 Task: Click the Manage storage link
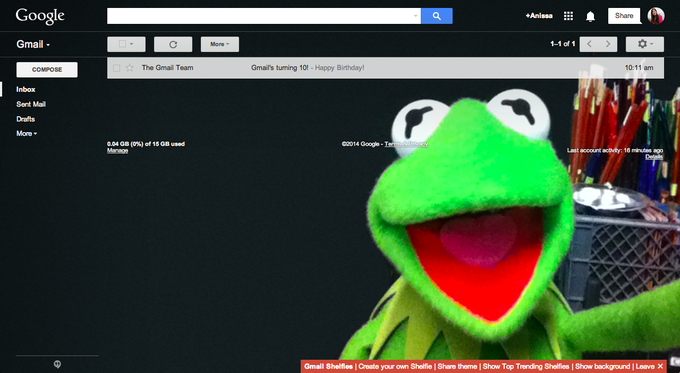118,151
